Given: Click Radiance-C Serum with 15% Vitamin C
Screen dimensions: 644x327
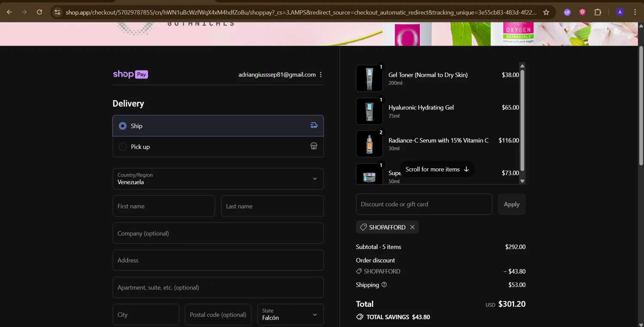Looking at the screenshot, I should click(438, 140).
